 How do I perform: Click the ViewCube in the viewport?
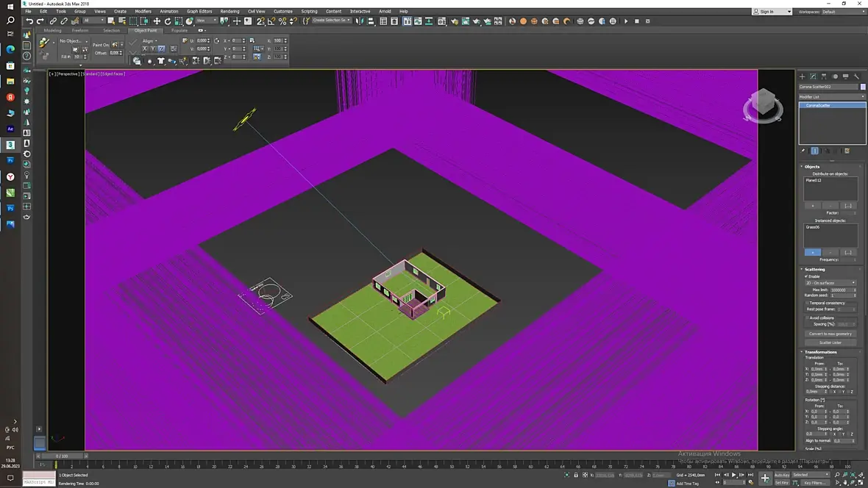click(x=763, y=105)
